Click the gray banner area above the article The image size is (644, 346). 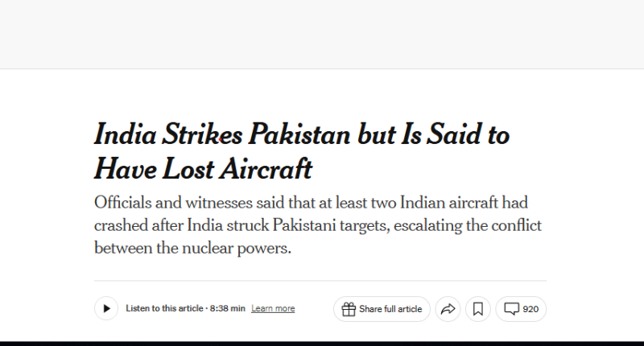point(322,34)
